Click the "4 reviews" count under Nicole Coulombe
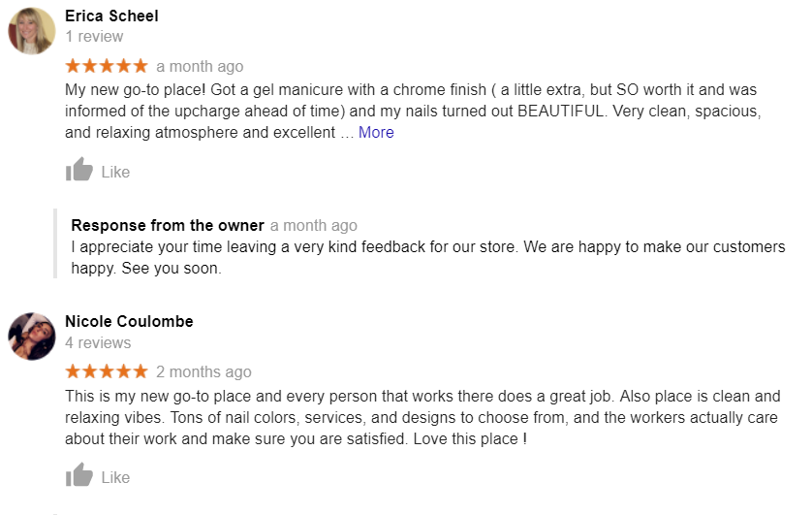Image resolution: width=812 pixels, height=515 pixels. (x=98, y=342)
